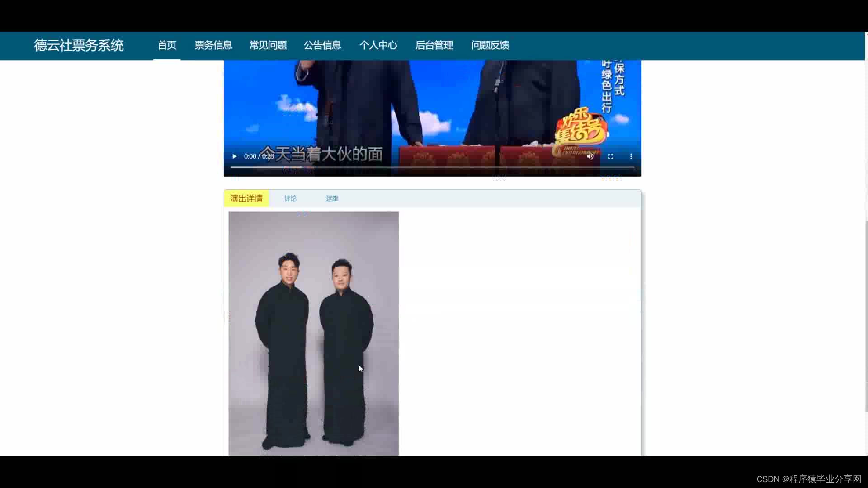
Task: Navigate to 常见问题 page
Action: tap(268, 45)
